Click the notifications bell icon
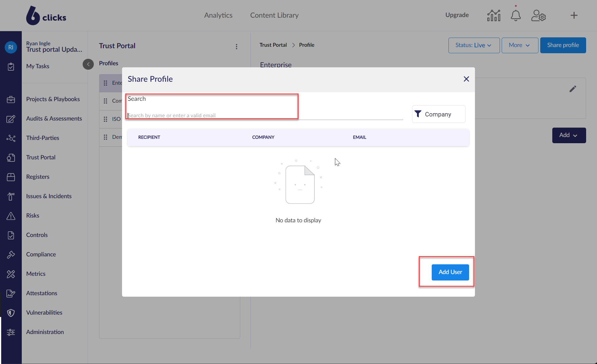Screen dimensions: 597x364 pos(516,15)
